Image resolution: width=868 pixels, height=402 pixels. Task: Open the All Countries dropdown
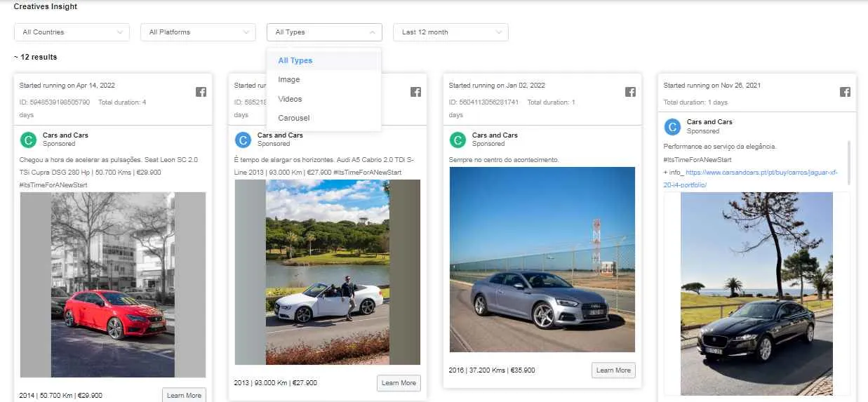[x=72, y=32]
